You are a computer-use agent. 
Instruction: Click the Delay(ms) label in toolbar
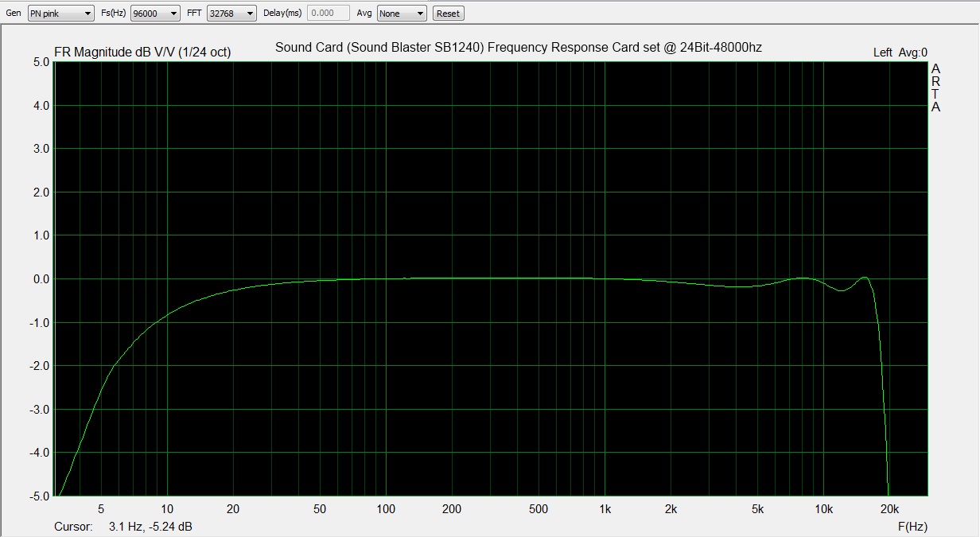click(x=282, y=13)
